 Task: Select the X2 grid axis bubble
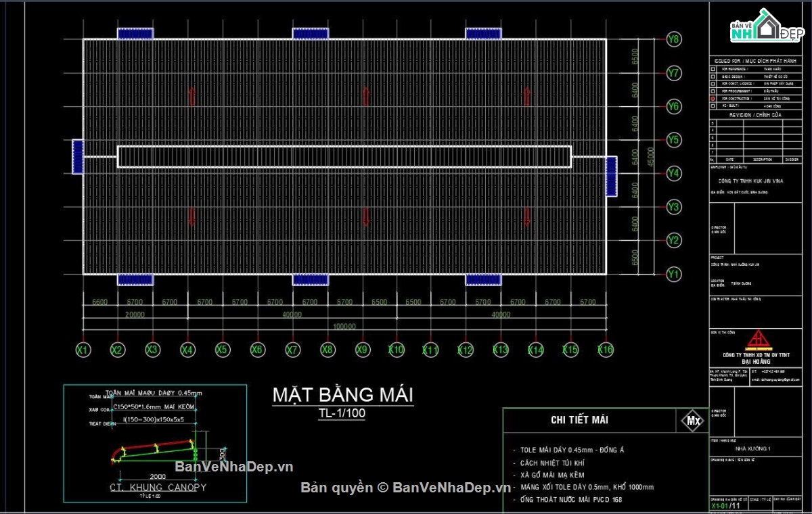[118, 350]
